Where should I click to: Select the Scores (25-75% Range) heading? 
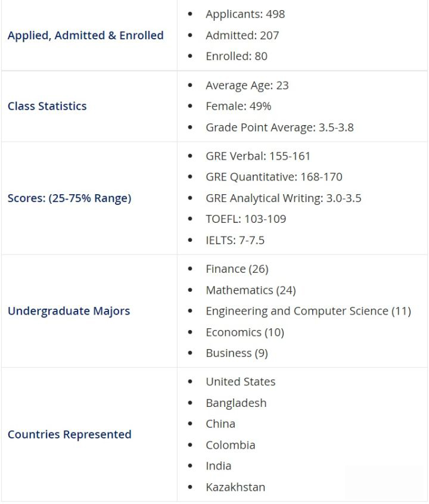(x=69, y=198)
